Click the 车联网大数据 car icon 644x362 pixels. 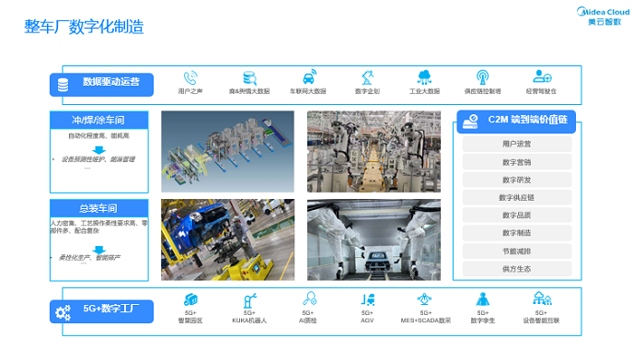point(309,77)
